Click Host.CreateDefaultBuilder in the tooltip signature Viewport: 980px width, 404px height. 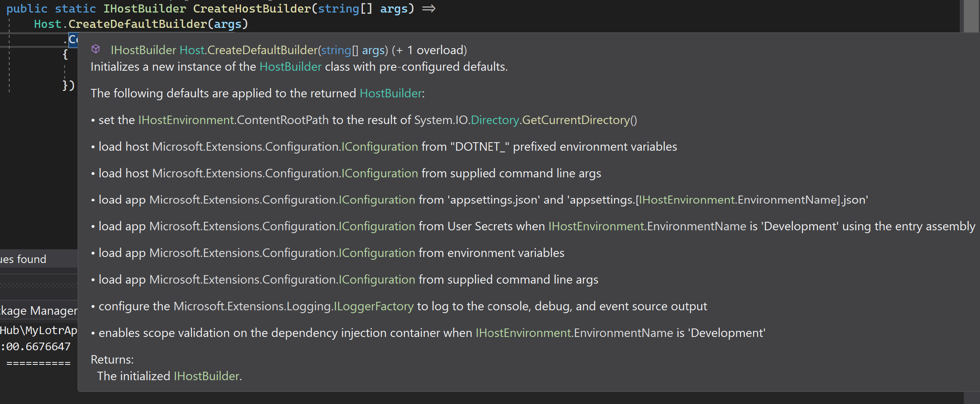coord(248,50)
